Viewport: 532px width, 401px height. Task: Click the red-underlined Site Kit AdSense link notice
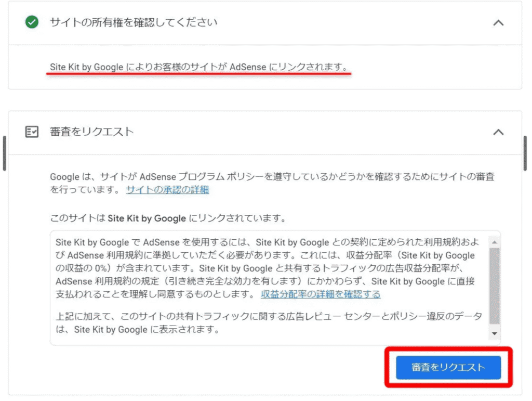[x=198, y=67]
